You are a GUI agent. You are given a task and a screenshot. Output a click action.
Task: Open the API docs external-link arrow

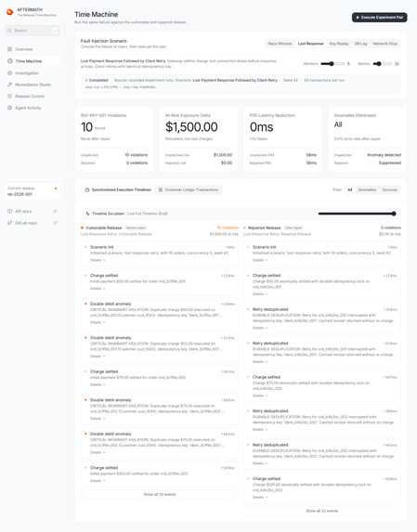click(55, 211)
